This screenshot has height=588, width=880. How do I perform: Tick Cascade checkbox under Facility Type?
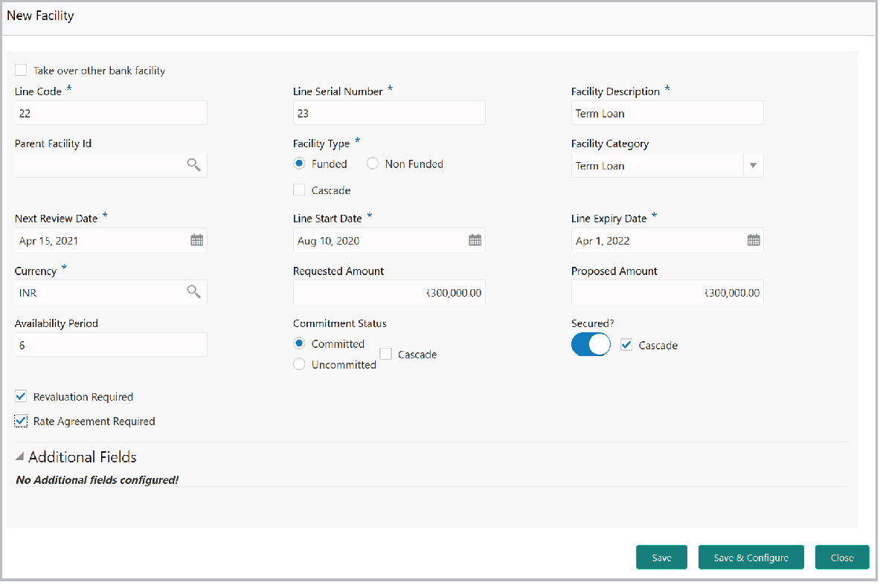click(300, 190)
